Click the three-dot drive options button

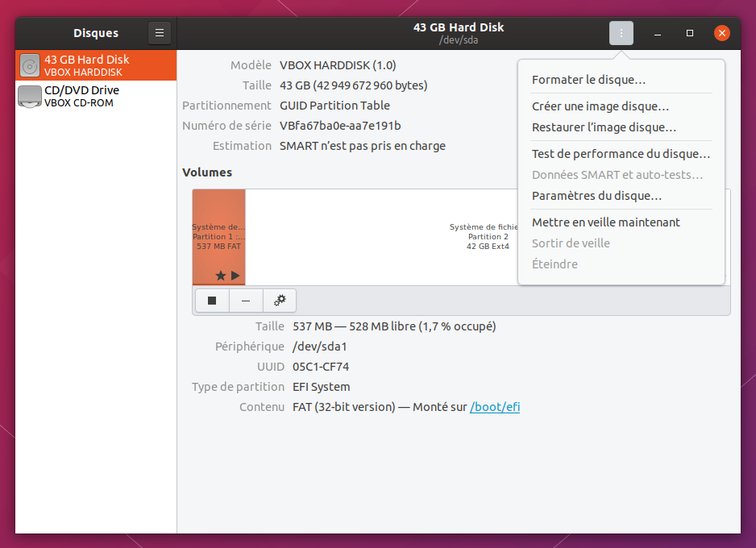tap(621, 33)
